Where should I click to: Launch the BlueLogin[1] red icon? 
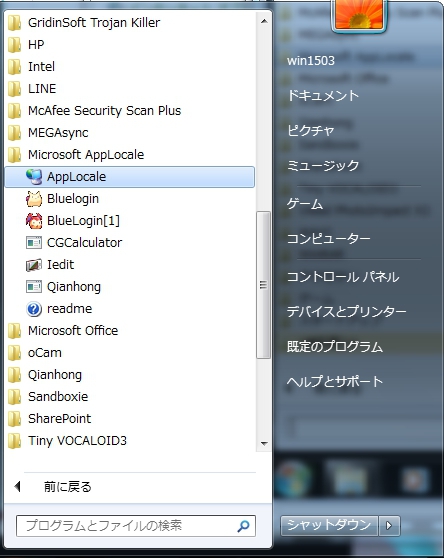[x=34, y=221]
